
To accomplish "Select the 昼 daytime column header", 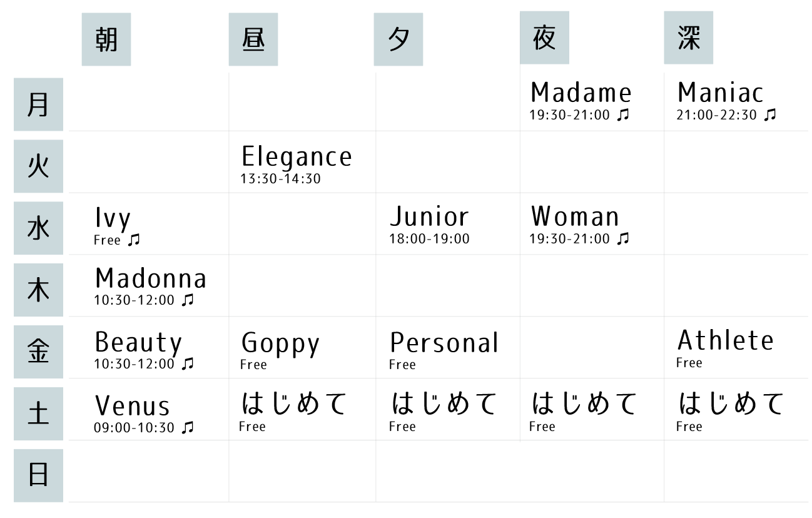I will [x=253, y=40].
